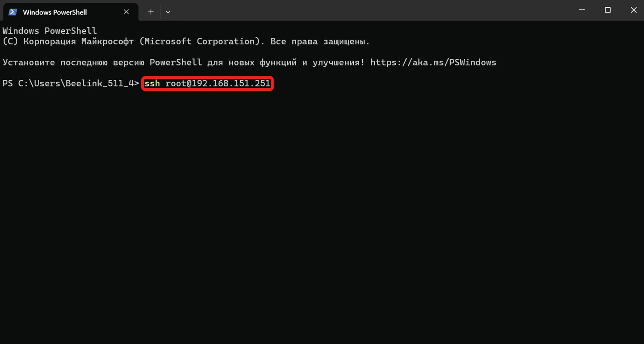Click the PS C:\Users\Beelink_511_4> prompt
Image resolution: width=644 pixels, height=344 pixels.
point(71,83)
